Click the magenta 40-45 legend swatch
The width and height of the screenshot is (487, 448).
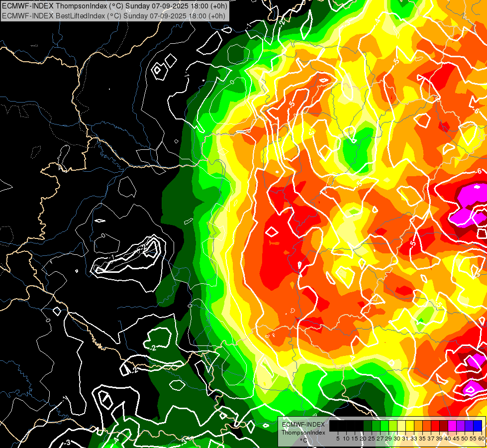click(452, 426)
